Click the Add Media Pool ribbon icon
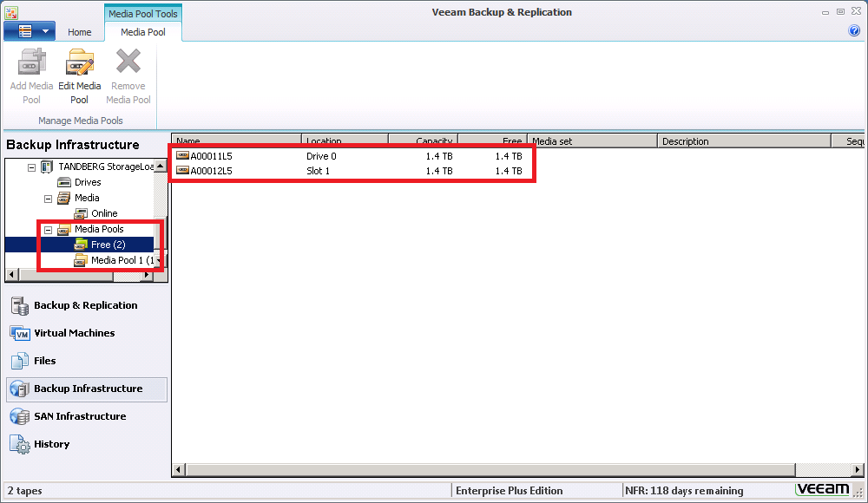 click(32, 66)
